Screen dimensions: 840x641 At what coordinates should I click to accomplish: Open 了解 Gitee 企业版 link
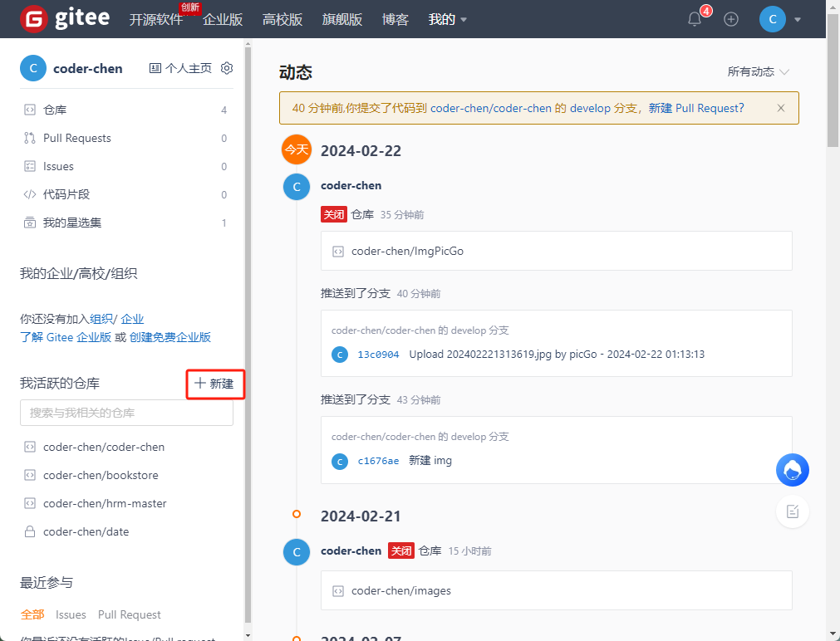click(66, 337)
